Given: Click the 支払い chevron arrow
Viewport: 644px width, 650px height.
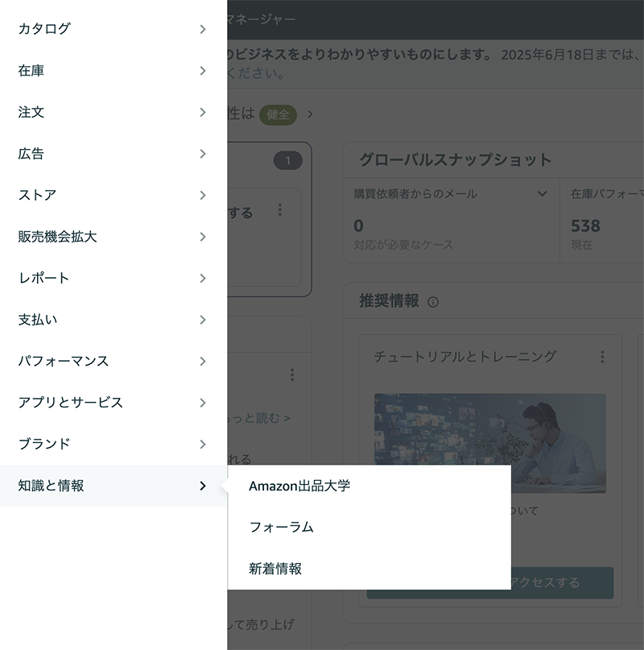Looking at the screenshot, I should [x=203, y=320].
